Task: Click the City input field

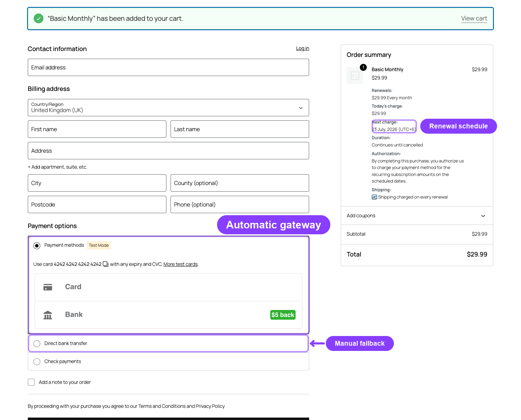Action: 97,183
